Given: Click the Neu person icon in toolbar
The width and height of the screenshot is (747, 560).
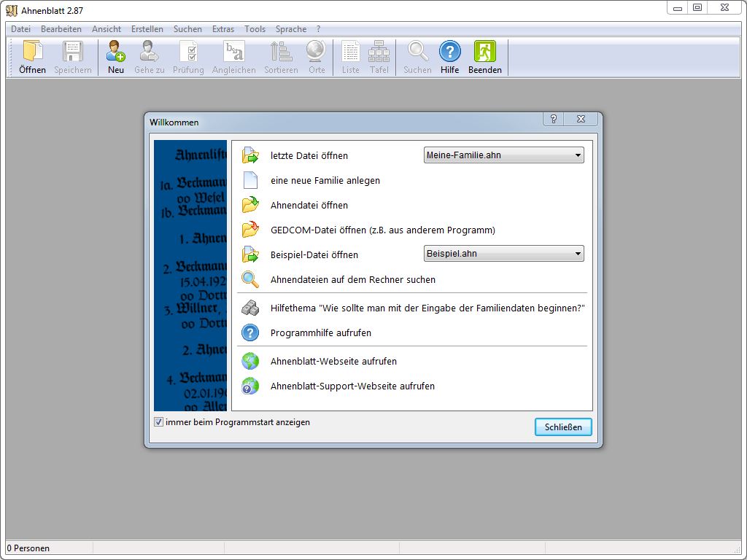Looking at the screenshot, I should [x=116, y=52].
